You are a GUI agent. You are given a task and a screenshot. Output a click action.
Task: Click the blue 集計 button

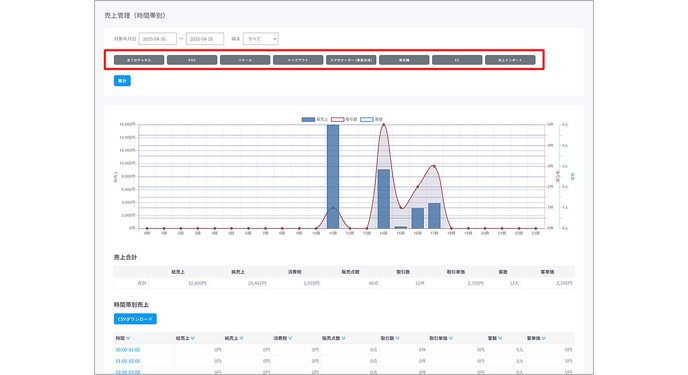coord(122,81)
